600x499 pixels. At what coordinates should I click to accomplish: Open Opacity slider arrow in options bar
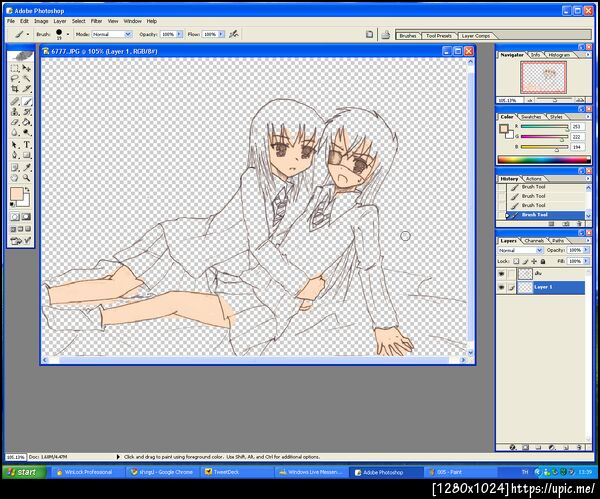pos(179,34)
